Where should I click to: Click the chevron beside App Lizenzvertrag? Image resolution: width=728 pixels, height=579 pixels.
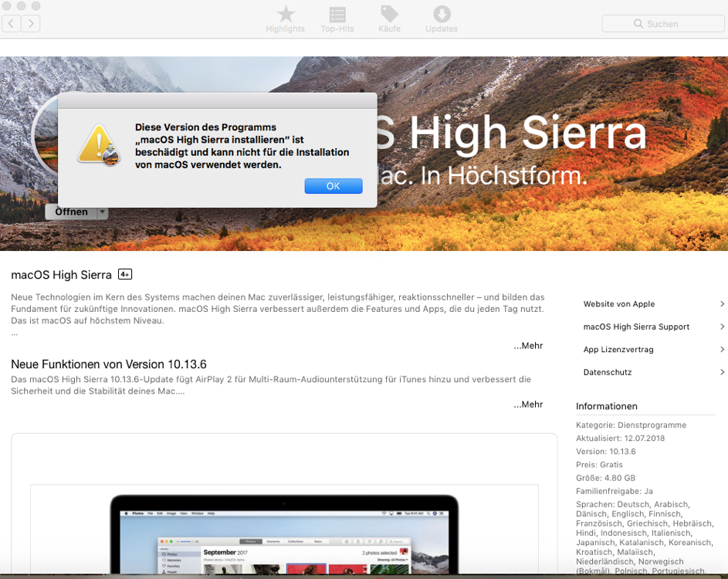coord(722,350)
